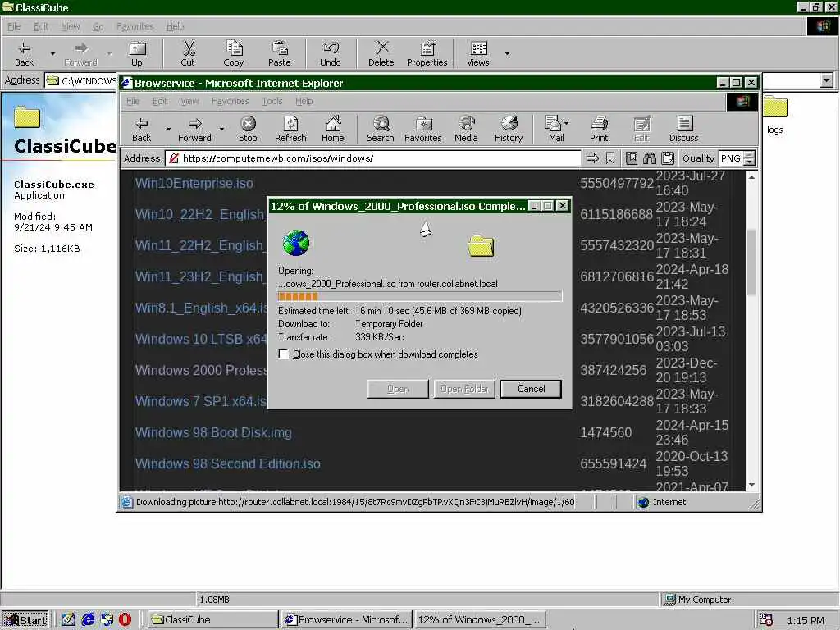Go to the Home page in Internet Explorer
The width and height of the screenshot is (840, 630).
pos(333,130)
